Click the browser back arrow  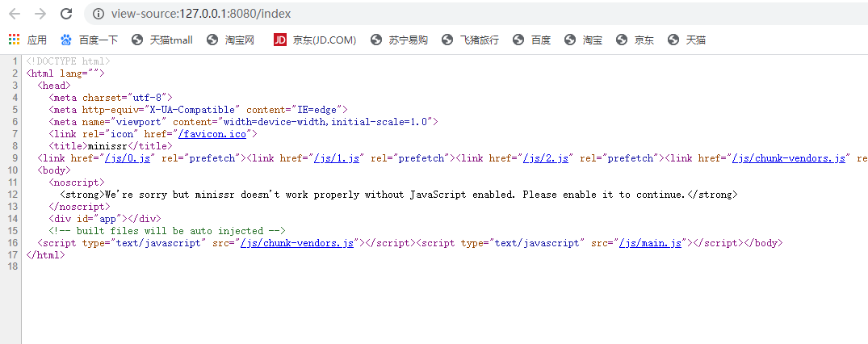(x=15, y=14)
